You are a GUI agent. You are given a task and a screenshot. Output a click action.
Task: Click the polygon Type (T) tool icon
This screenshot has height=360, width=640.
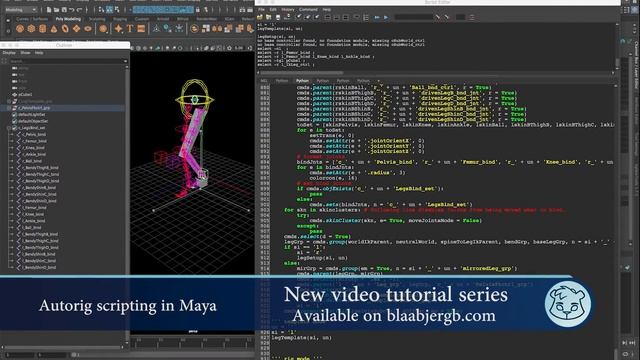coord(130,29)
